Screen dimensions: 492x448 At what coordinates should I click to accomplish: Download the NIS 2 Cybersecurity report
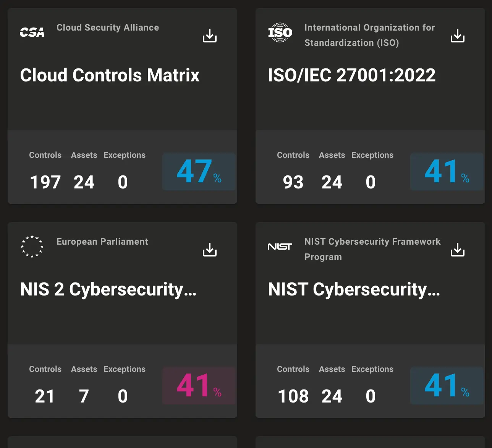coord(210,250)
